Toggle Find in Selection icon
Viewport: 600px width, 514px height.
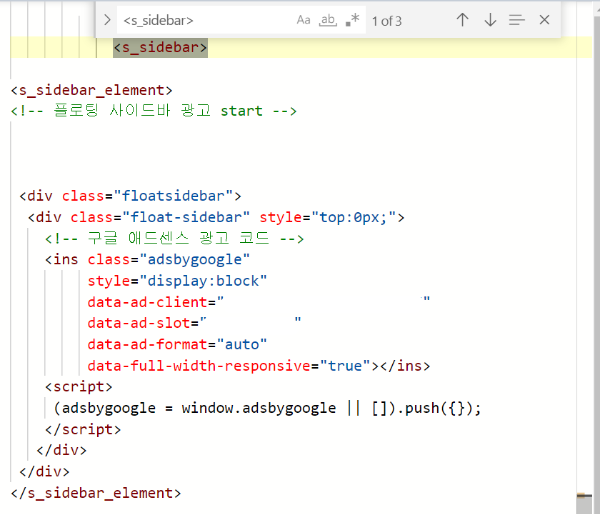point(517,20)
